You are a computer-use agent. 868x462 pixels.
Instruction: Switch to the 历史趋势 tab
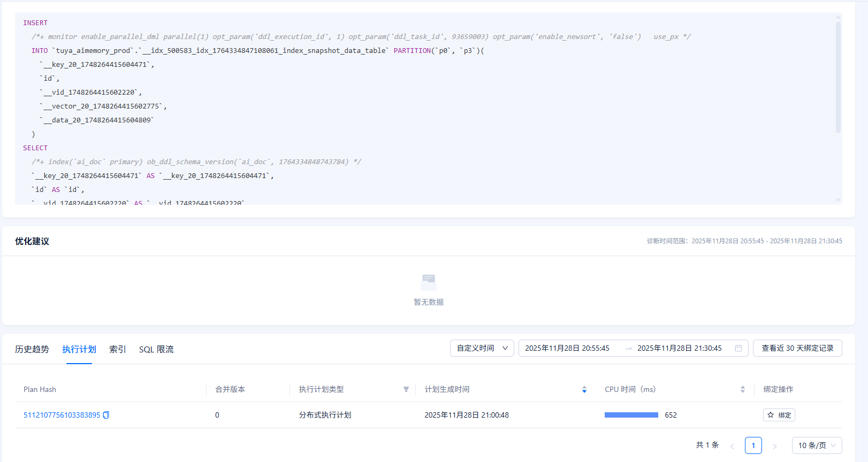(32, 349)
